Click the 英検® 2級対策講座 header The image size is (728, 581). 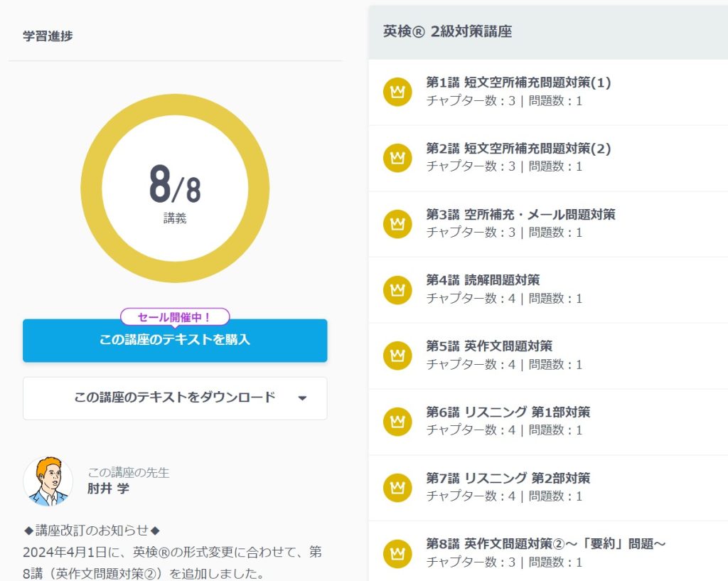pos(447,31)
